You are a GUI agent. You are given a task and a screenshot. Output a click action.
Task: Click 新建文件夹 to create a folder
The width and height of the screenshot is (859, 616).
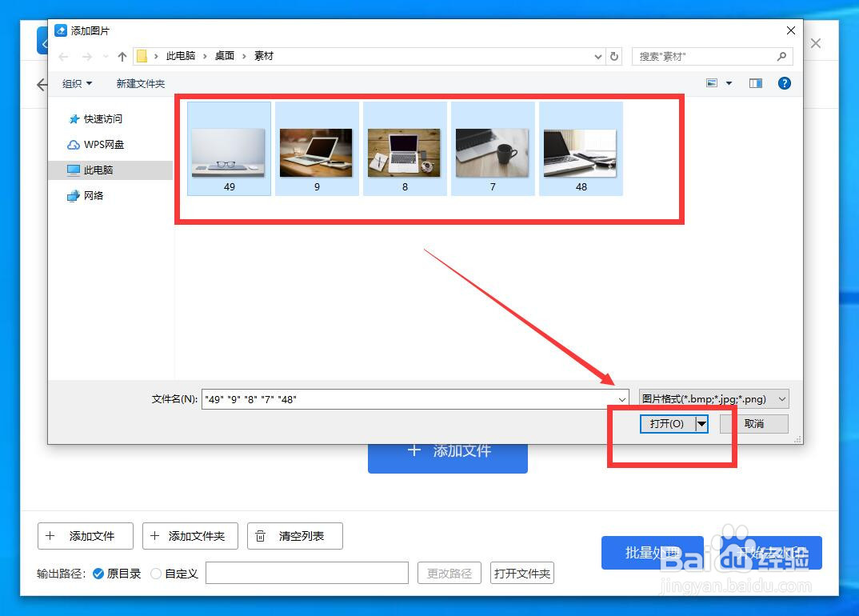pyautogui.click(x=140, y=84)
